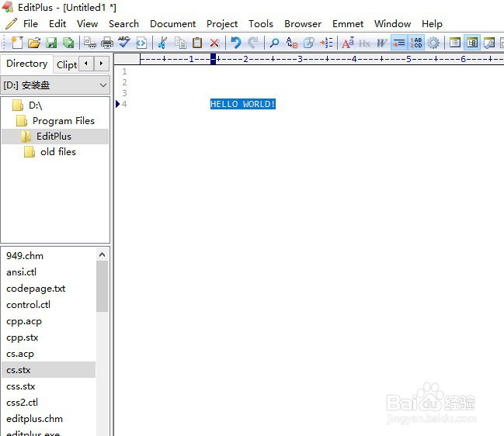Open the Window menu
504x436 pixels.
click(x=392, y=24)
